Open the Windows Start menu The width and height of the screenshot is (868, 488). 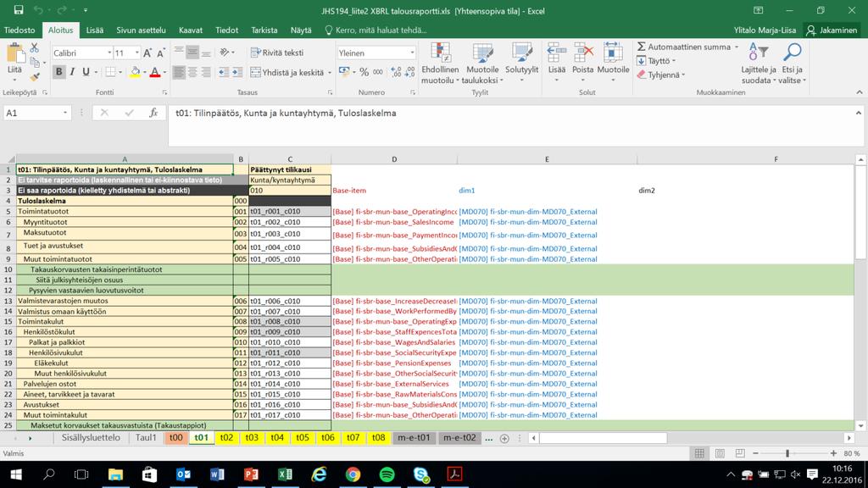click(15, 474)
